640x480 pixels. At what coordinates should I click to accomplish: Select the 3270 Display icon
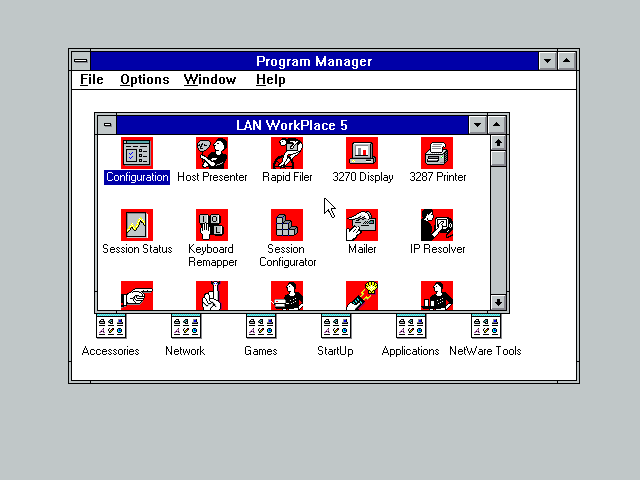pyautogui.click(x=362, y=153)
